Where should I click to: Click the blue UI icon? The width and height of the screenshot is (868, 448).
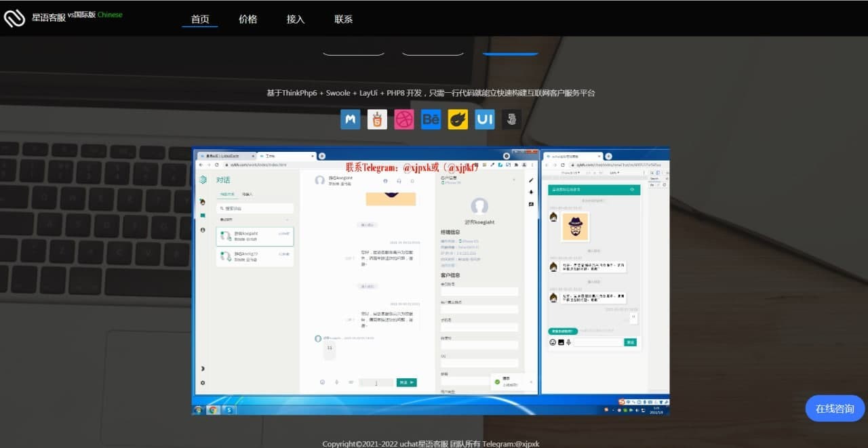[x=484, y=120]
